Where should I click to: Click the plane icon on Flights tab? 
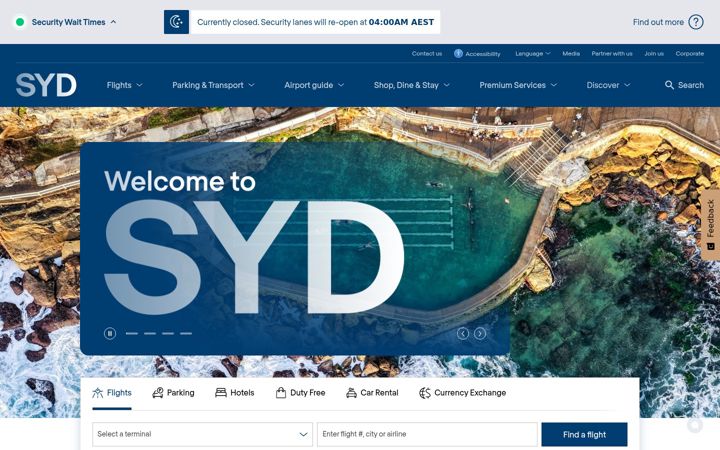coord(97,393)
